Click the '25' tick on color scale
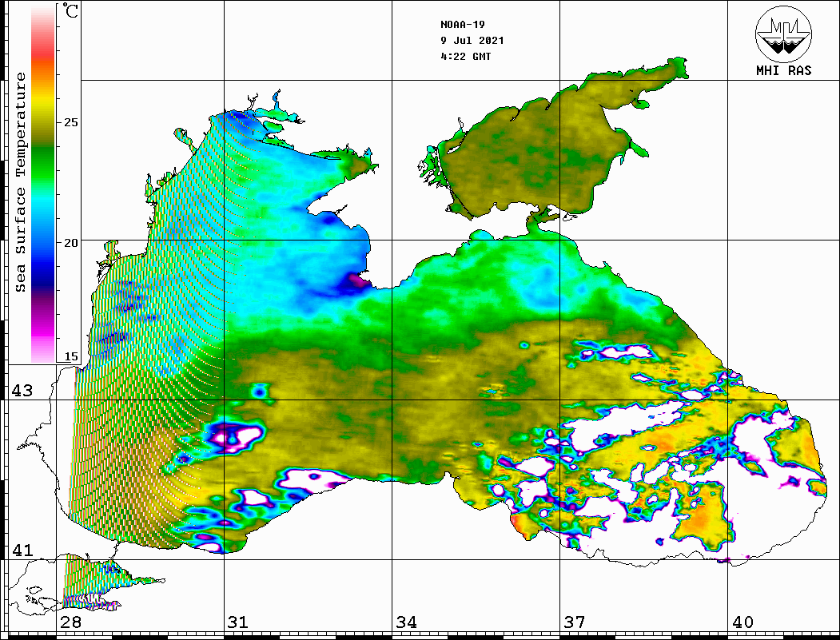 pos(70,122)
